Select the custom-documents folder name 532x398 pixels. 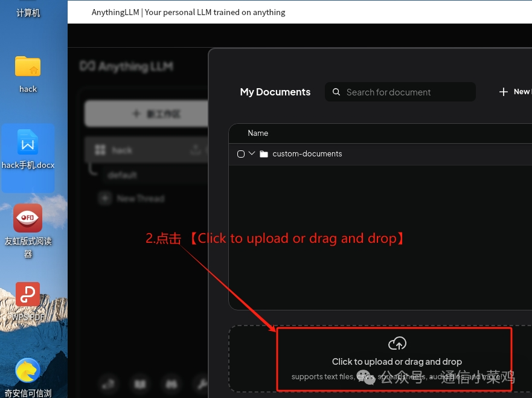[307, 153]
